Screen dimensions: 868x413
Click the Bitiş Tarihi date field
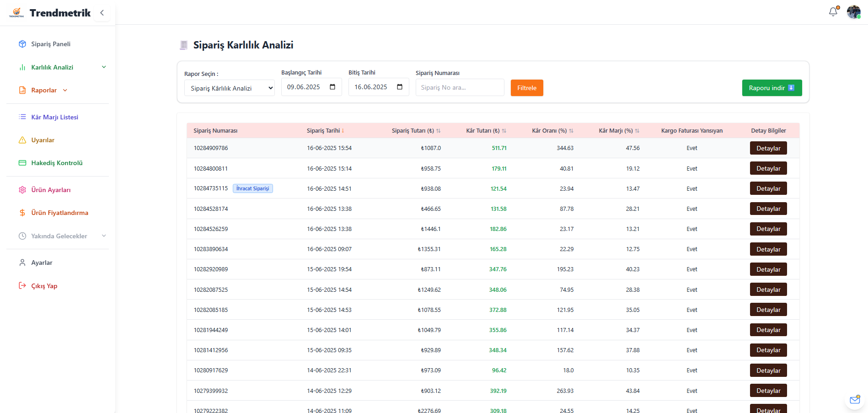379,87
